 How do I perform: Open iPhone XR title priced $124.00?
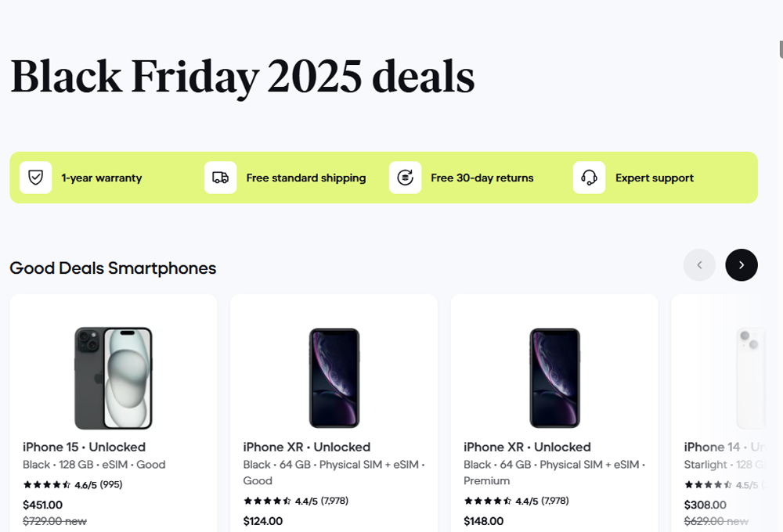[x=306, y=448]
